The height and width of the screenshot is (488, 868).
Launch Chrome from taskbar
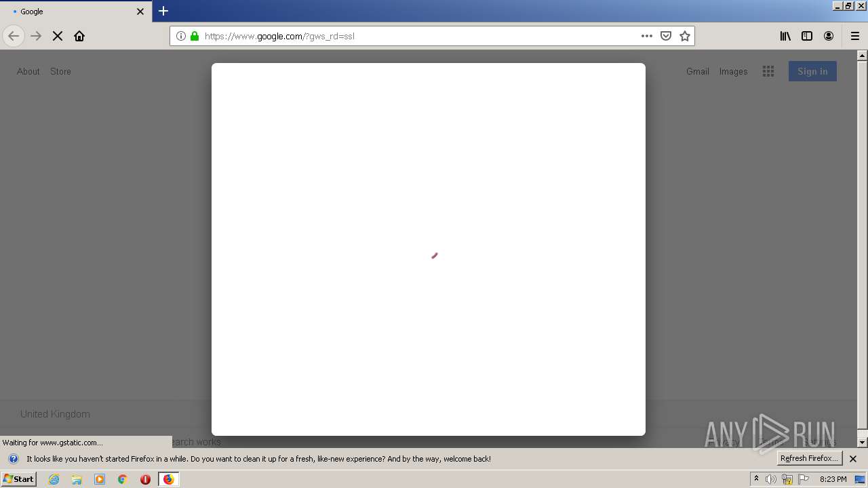[x=123, y=479]
